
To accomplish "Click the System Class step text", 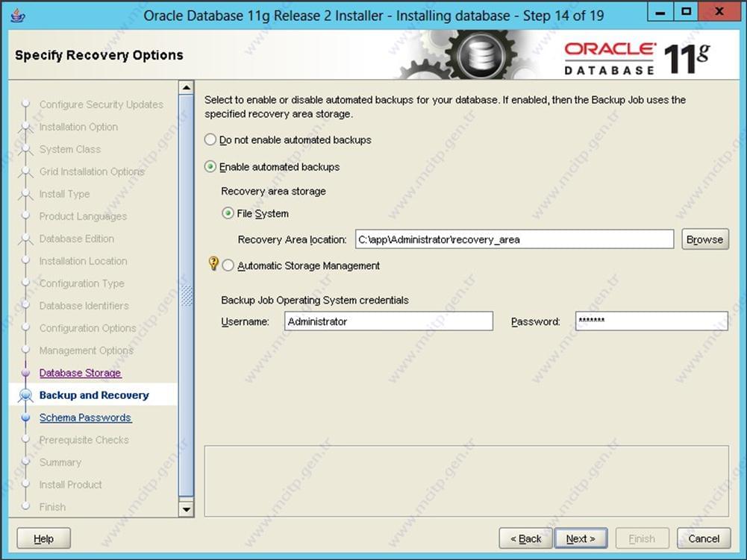I will pyautogui.click(x=69, y=149).
